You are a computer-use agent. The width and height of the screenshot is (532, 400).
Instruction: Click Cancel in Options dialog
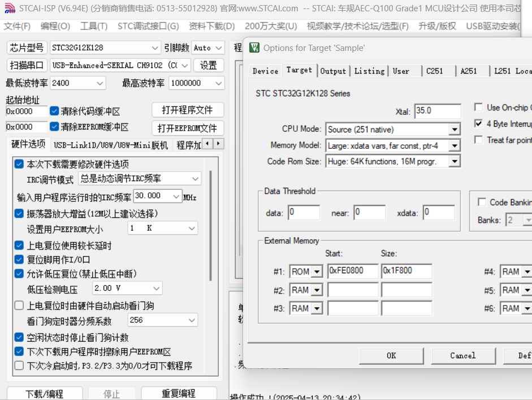tap(463, 355)
